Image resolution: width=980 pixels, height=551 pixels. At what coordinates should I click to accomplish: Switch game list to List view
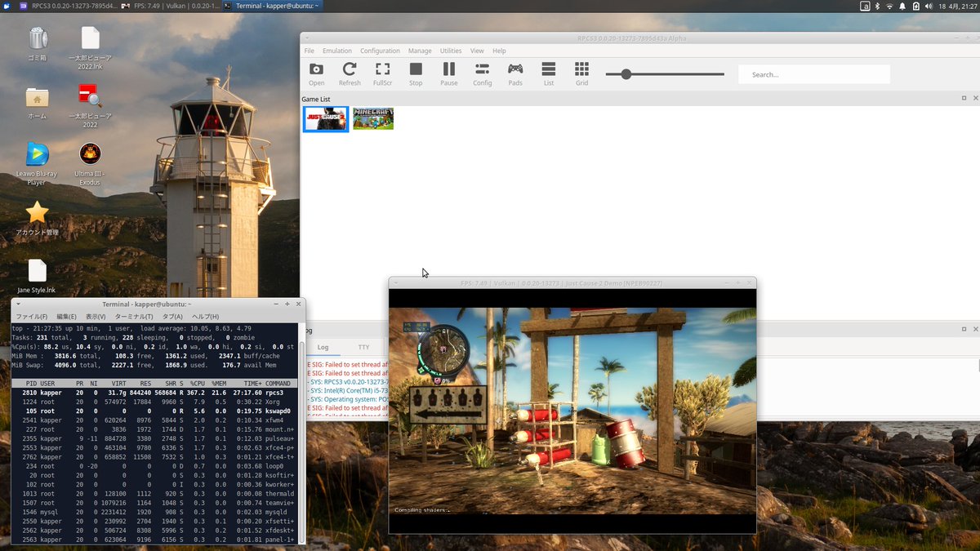click(549, 74)
